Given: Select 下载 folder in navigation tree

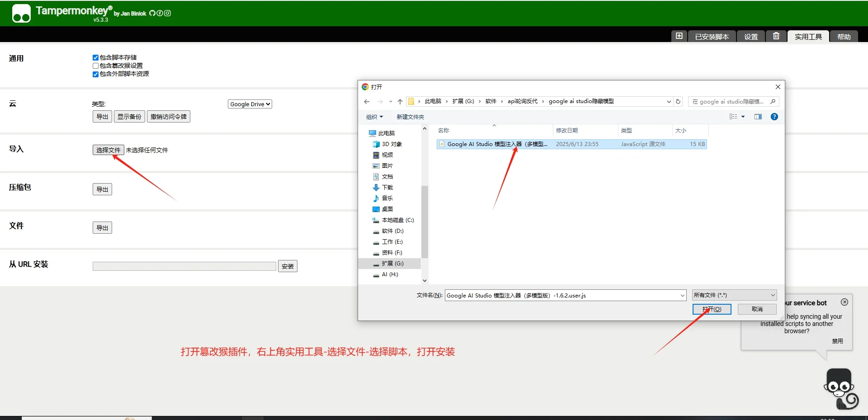Looking at the screenshot, I should (383, 188).
